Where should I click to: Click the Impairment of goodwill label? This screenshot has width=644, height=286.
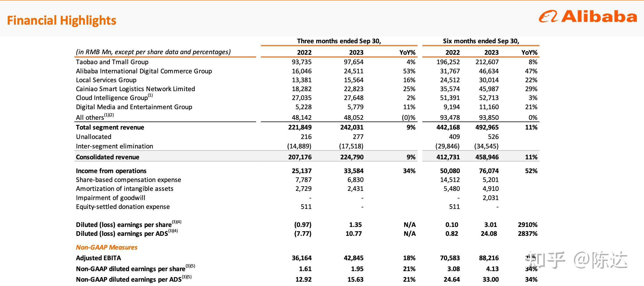coord(110,198)
